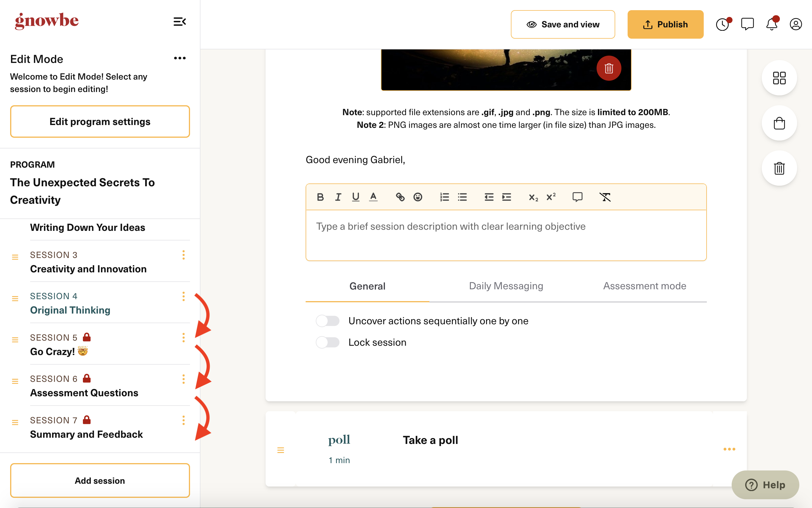The height and width of the screenshot is (508, 812).
Task: Grab Session 7 drag handle
Action: pos(15,423)
